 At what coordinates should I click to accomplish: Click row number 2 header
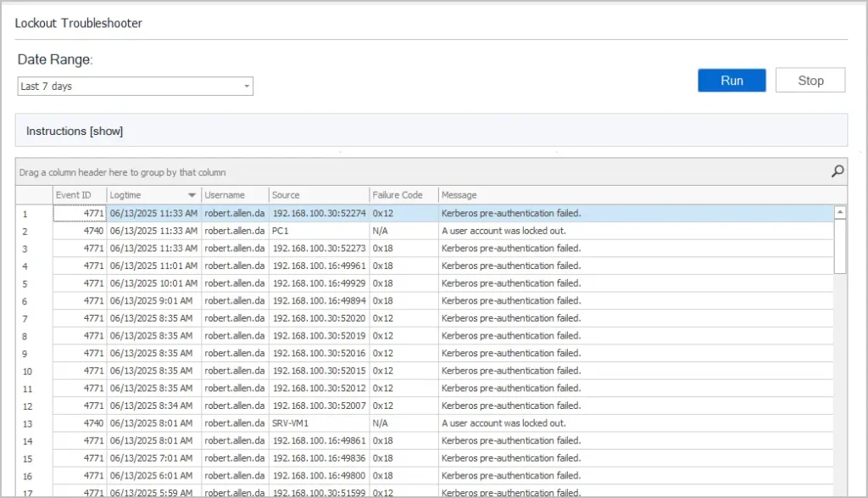pos(34,232)
